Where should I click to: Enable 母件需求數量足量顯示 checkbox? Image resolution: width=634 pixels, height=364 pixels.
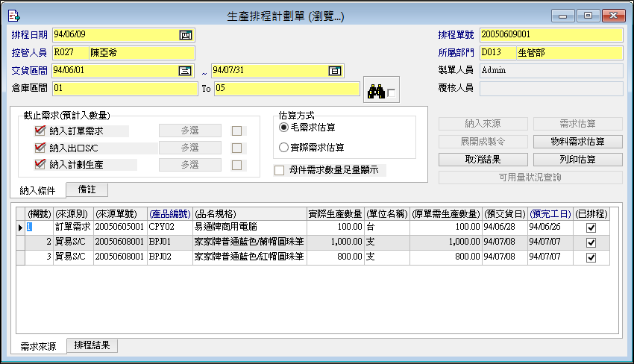click(x=280, y=170)
